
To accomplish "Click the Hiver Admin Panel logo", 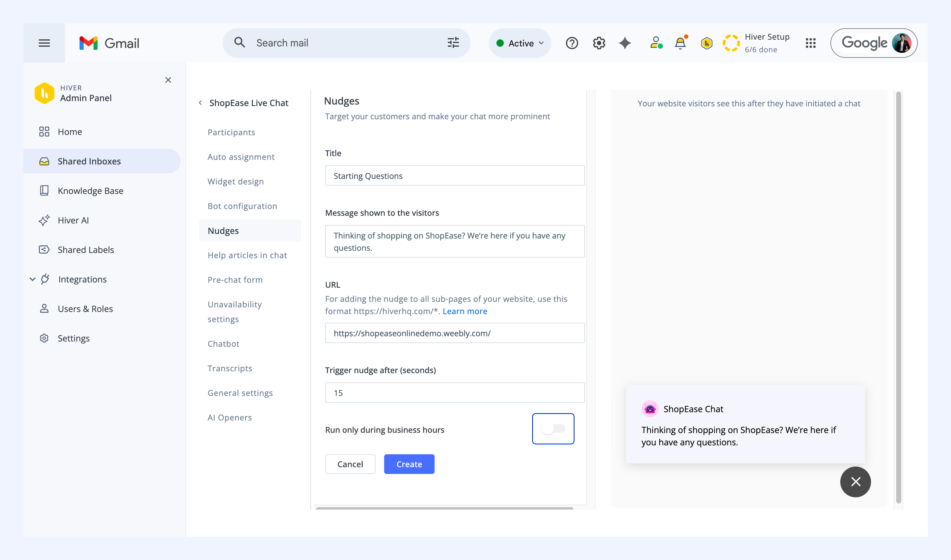I will point(44,93).
